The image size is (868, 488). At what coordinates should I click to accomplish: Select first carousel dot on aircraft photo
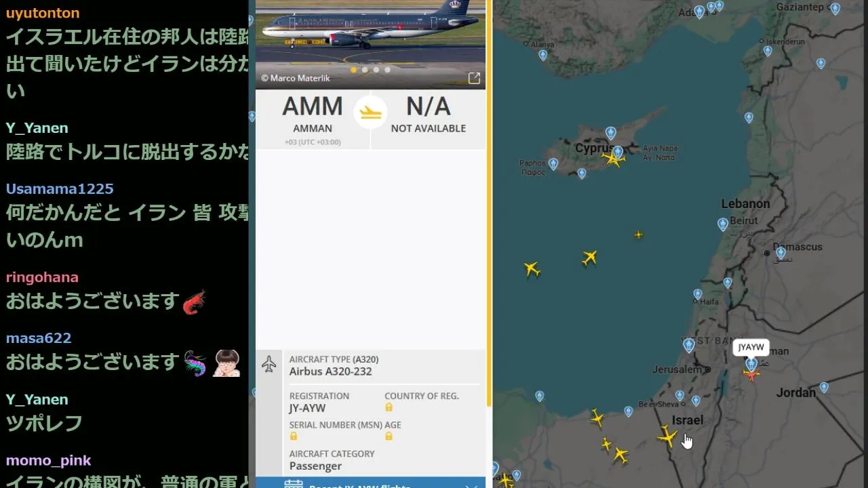[354, 70]
